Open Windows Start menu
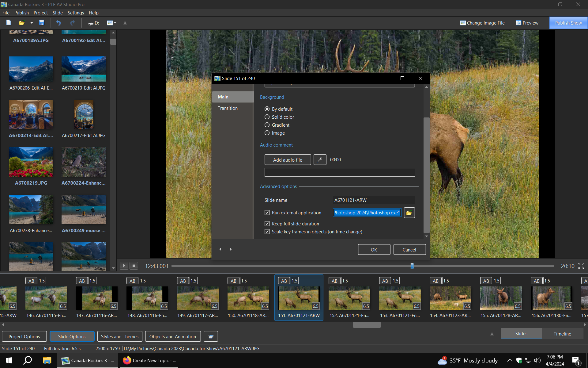 [9, 360]
